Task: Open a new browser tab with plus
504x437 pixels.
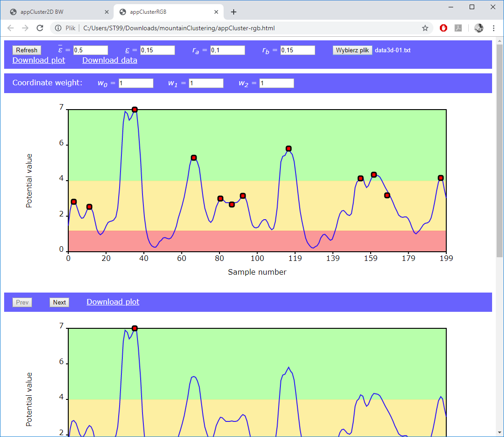Action: tap(234, 12)
